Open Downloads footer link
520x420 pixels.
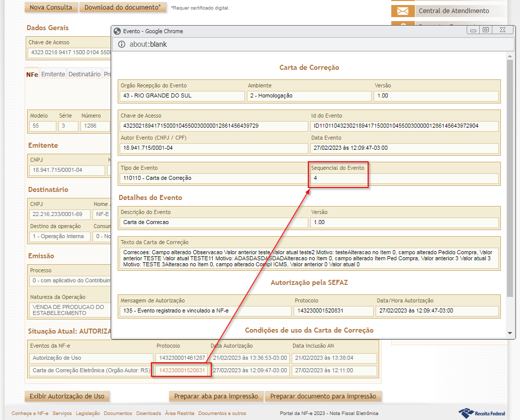point(148,413)
